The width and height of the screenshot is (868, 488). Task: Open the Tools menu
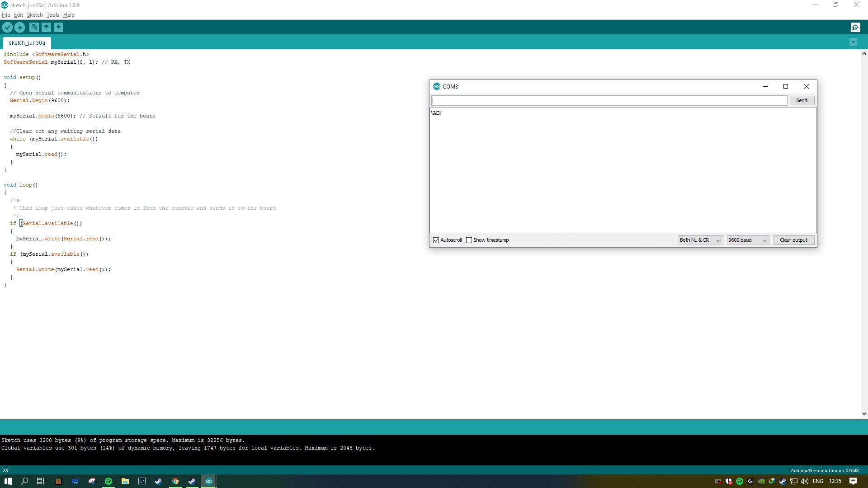(x=53, y=15)
